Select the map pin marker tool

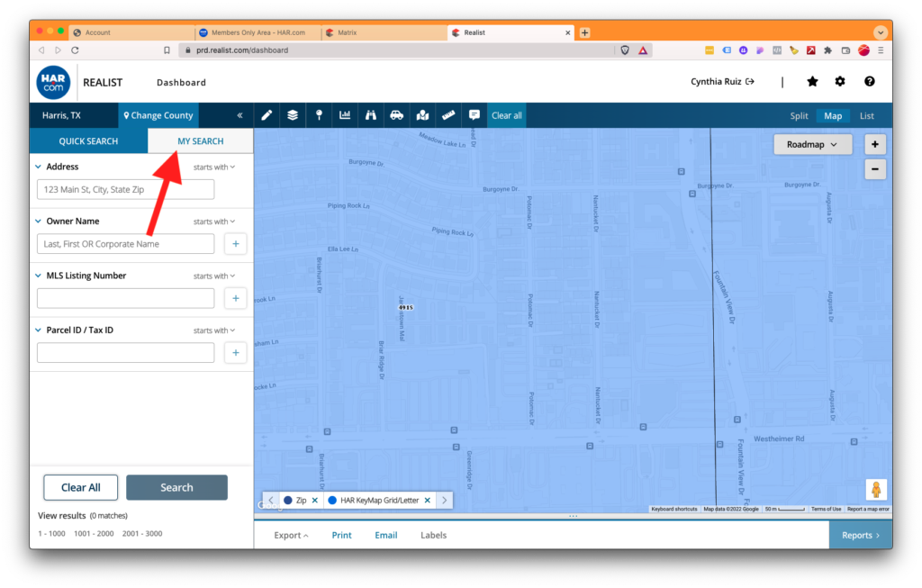click(x=319, y=115)
